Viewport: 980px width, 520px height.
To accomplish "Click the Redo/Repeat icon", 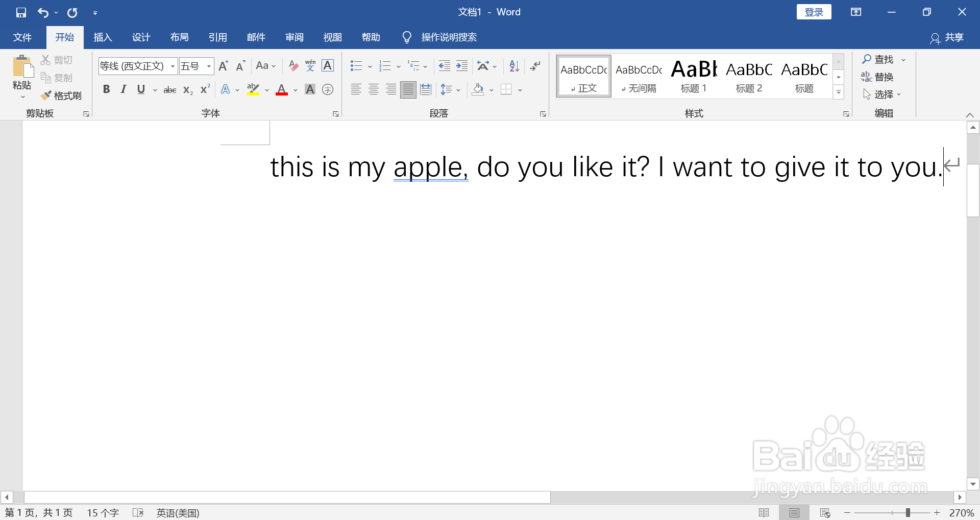I will pyautogui.click(x=72, y=12).
